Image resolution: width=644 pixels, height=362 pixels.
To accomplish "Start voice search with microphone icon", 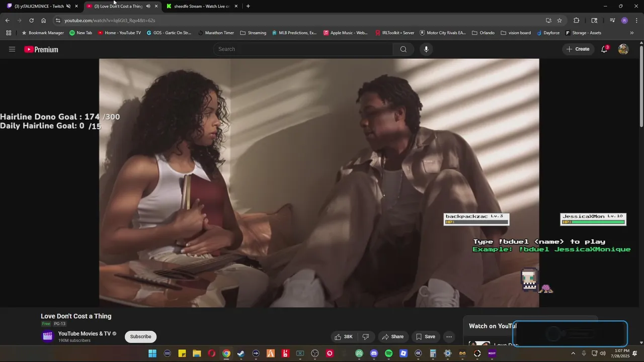I will coord(426,49).
